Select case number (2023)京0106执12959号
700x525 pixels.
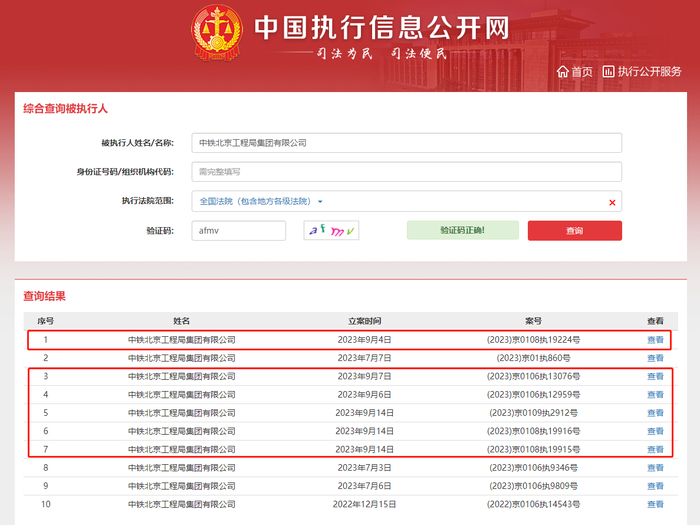tap(533, 395)
